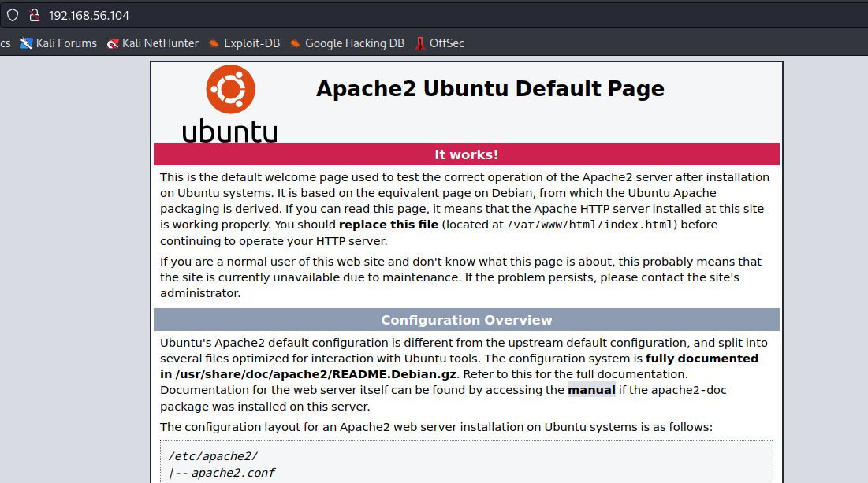Click the Kali Forums bookmark favicon
The image size is (868, 483).
point(26,43)
